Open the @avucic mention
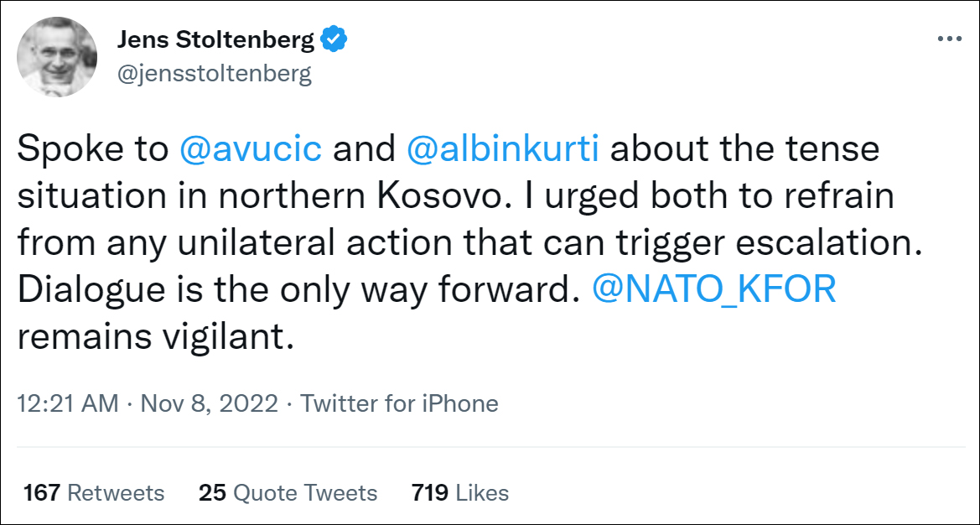The image size is (980, 525). click(250, 149)
